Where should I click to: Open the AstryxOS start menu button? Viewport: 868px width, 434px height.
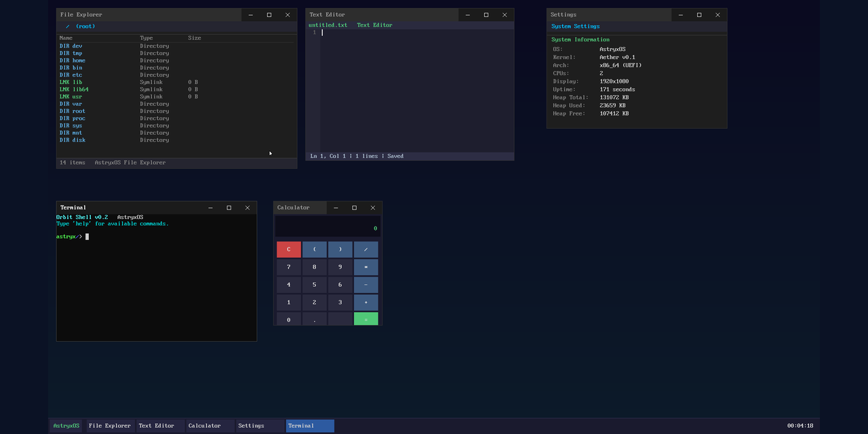click(x=66, y=426)
